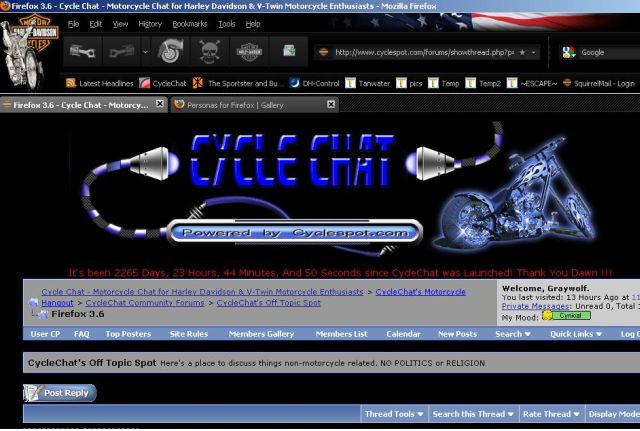
Task: Open the CycleChat bookmark
Action: [x=162, y=83]
